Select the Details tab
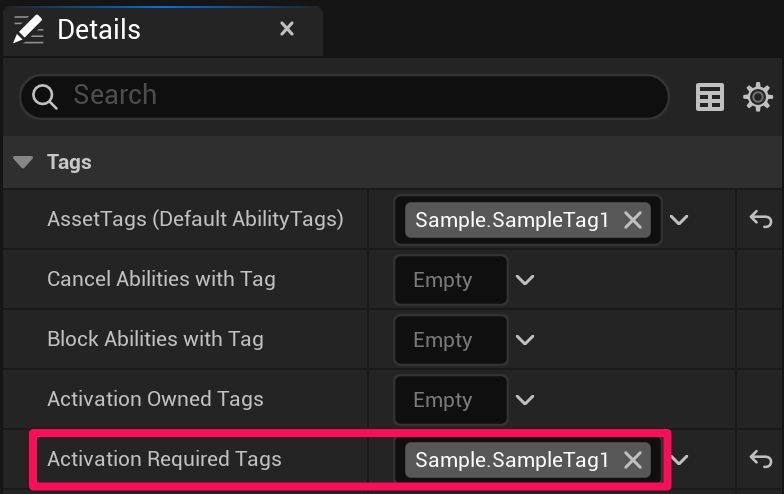 (99, 30)
